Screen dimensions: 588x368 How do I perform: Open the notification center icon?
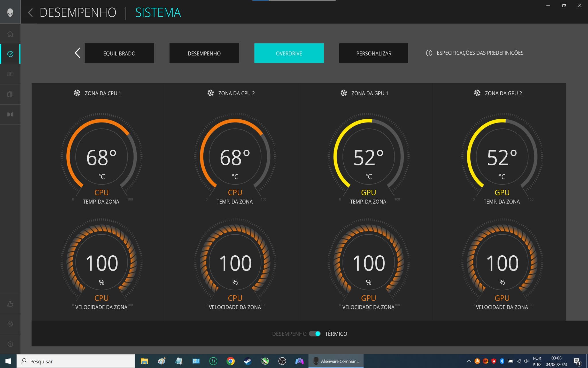pos(577,361)
